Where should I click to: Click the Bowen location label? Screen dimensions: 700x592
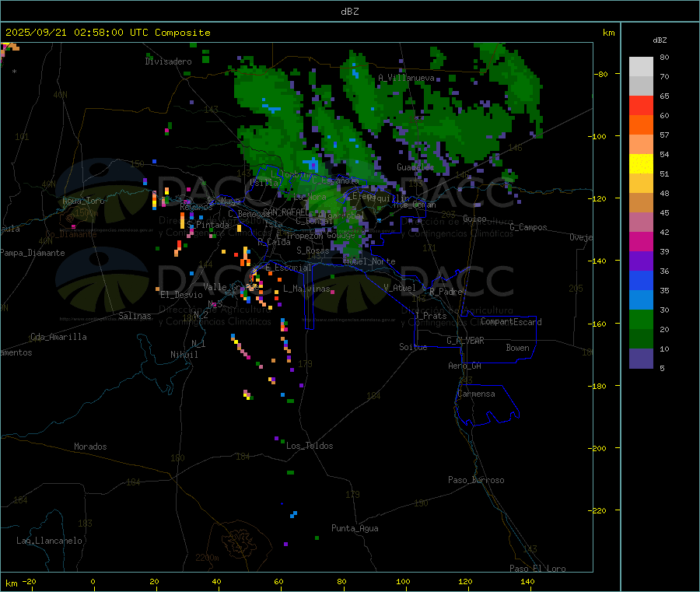pyautogui.click(x=517, y=348)
